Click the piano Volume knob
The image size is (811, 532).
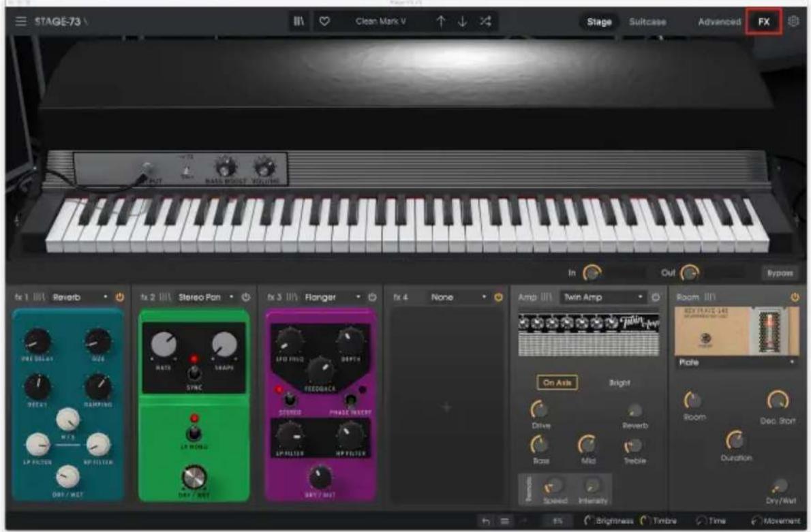(264, 167)
